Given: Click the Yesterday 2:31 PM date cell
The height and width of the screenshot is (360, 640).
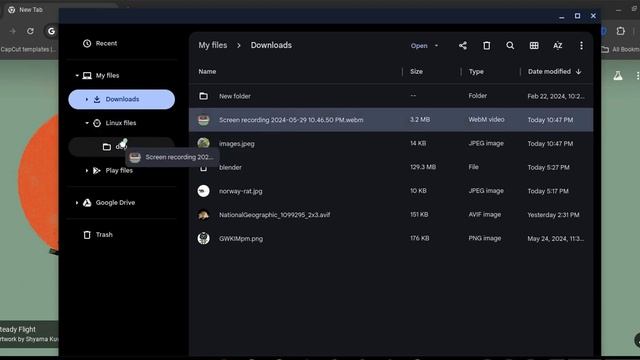Looking at the screenshot, I should click(553, 215).
